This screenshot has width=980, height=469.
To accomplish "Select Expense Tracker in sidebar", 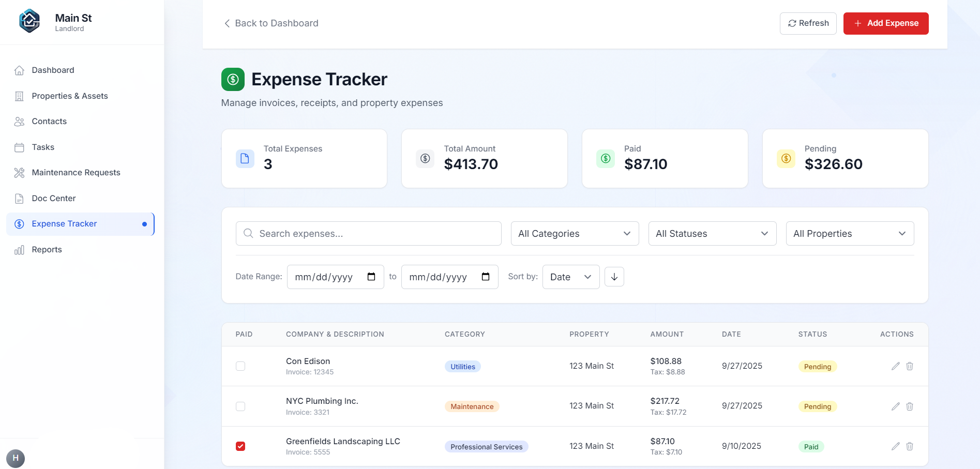I will coord(81,224).
